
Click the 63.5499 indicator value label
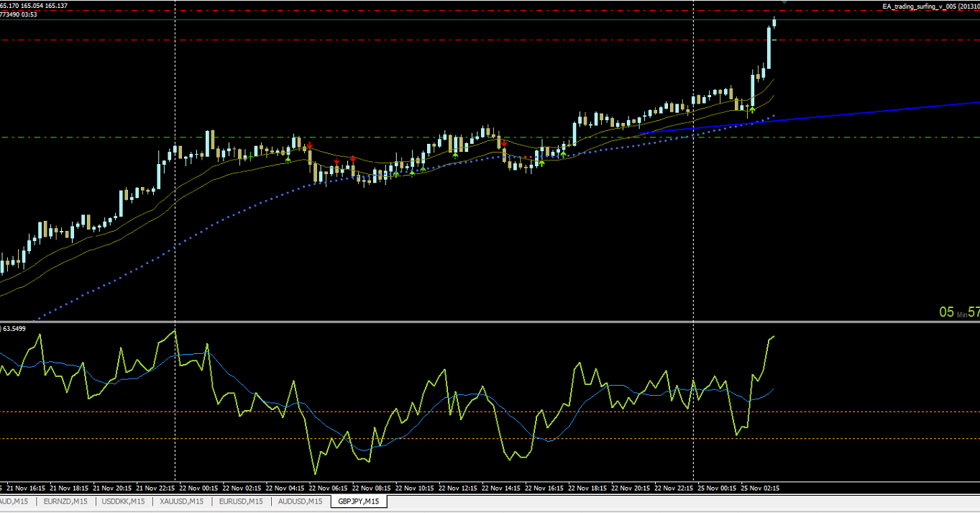(15, 328)
